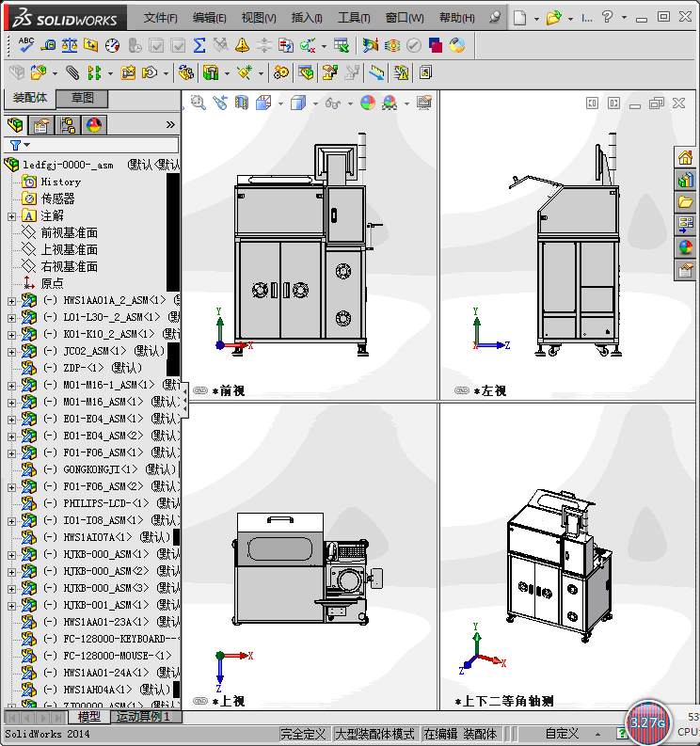The width and height of the screenshot is (700, 746).
Task: Click the Open file folder icon
Action: pos(553,18)
